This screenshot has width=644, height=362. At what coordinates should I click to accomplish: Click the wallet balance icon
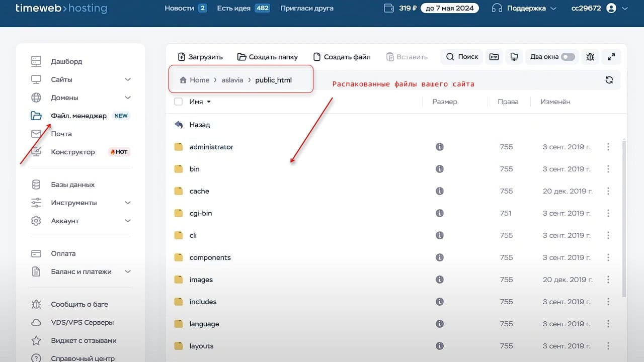click(x=389, y=8)
